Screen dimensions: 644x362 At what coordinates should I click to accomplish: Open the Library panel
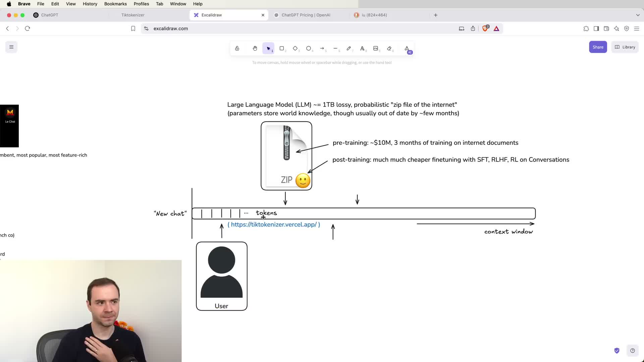pyautogui.click(x=625, y=47)
